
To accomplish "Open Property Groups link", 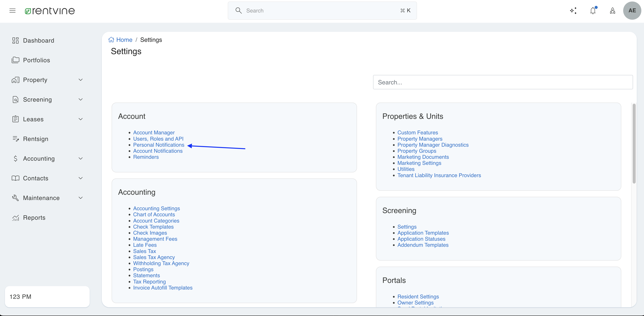I will click(x=417, y=151).
